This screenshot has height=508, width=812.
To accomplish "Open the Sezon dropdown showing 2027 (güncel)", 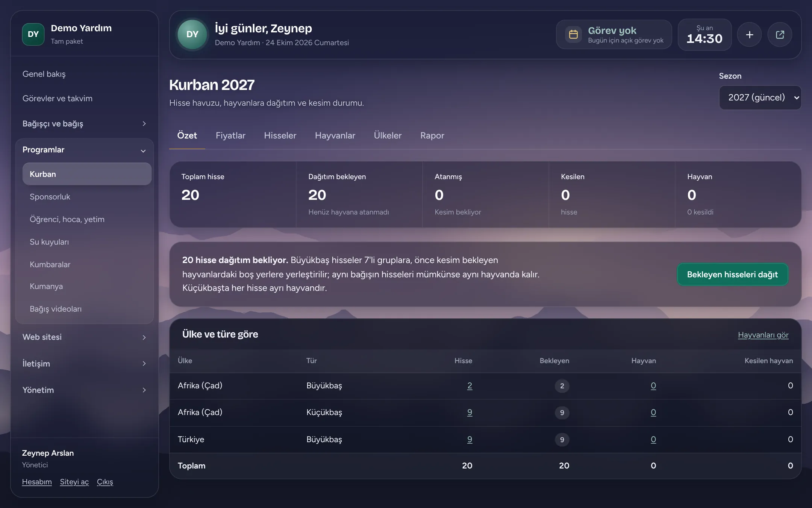I will [760, 97].
